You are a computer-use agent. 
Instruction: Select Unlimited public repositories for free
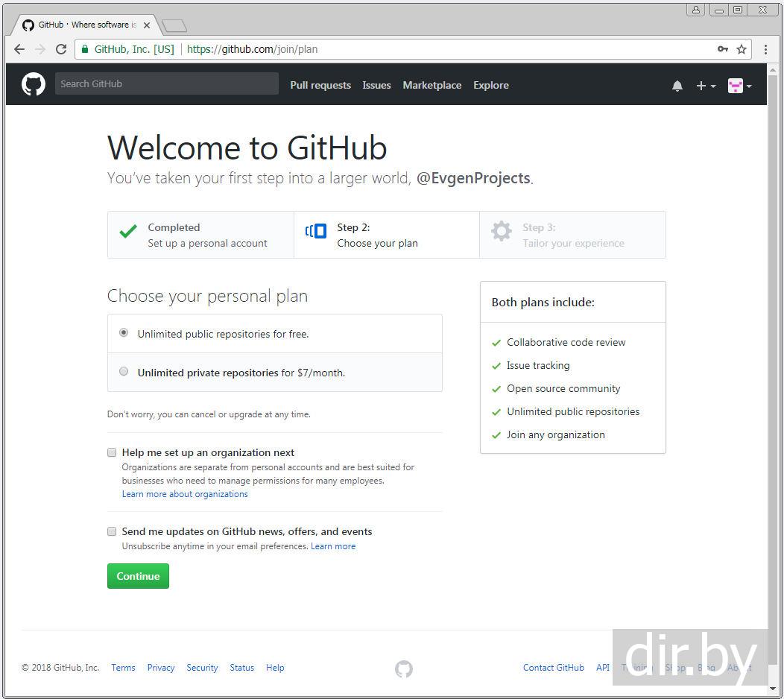(x=124, y=332)
